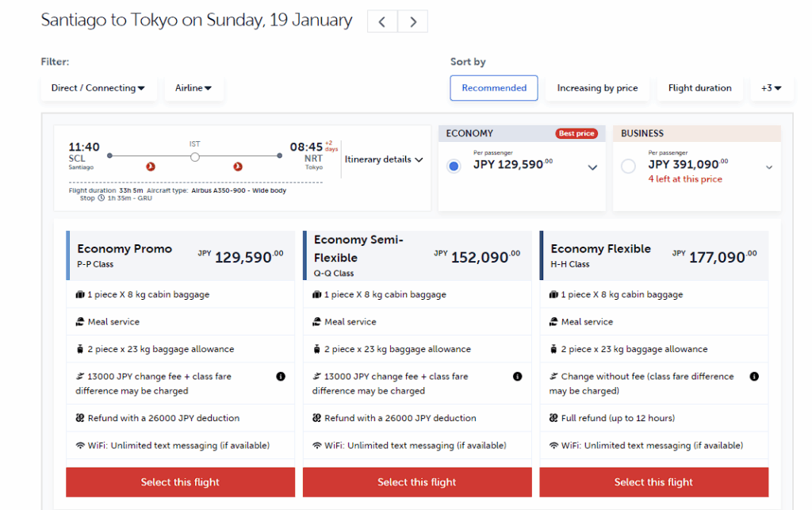Sort by Recommended

coord(494,88)
